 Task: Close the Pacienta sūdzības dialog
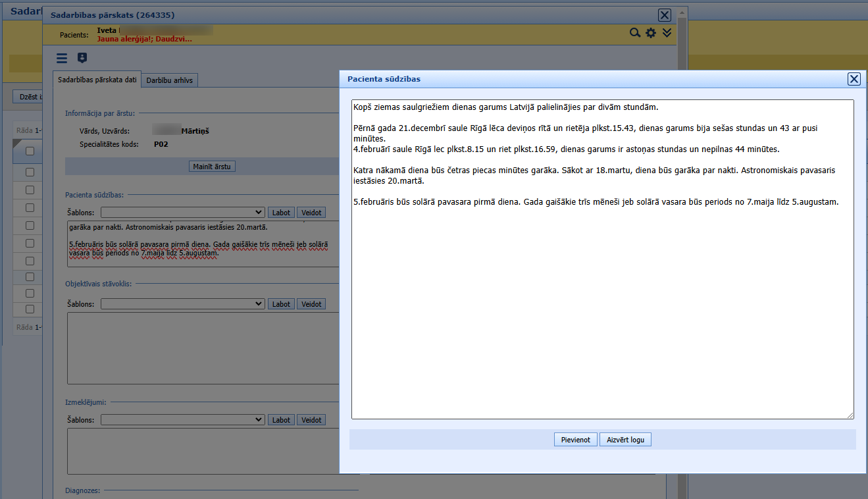point(854,79)
